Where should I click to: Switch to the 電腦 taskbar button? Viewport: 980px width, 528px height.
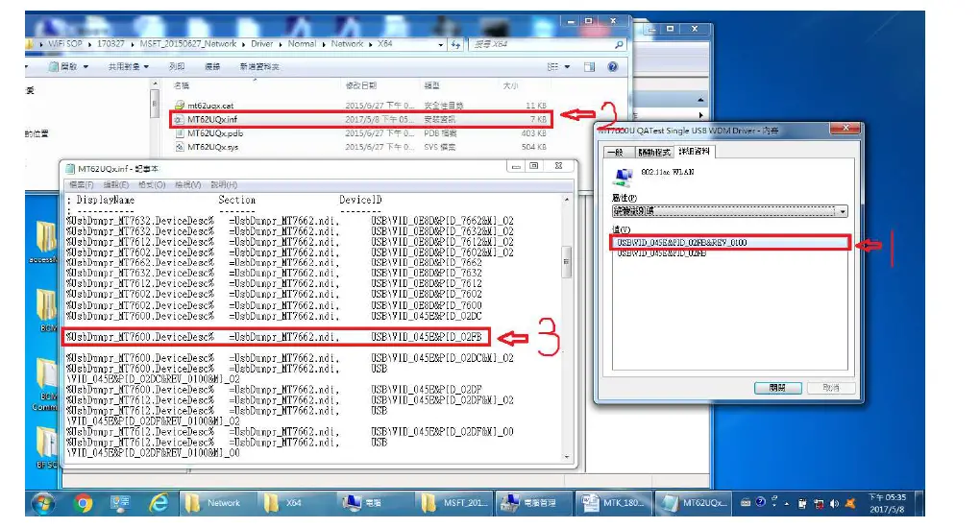click(x=373, y=503)
